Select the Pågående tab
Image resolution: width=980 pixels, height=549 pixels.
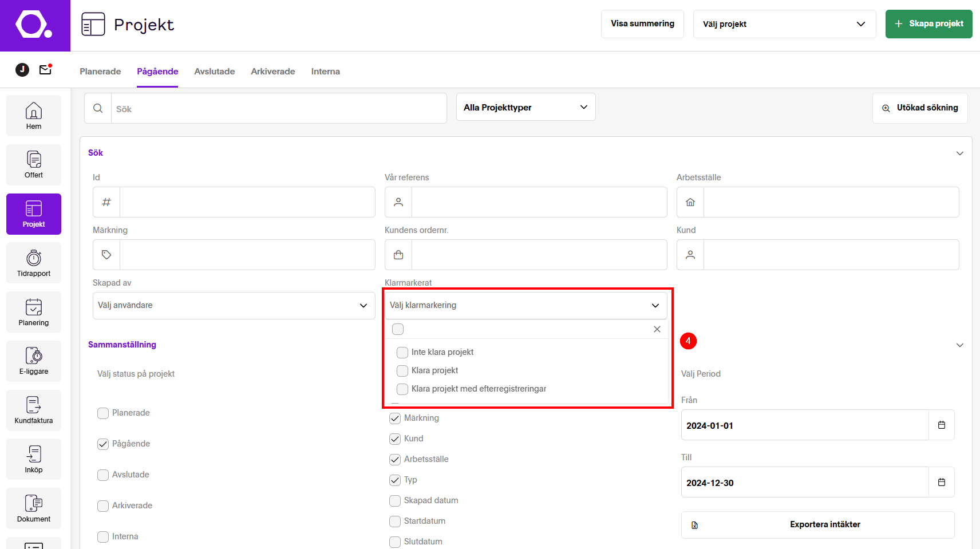tap(157, 72)
